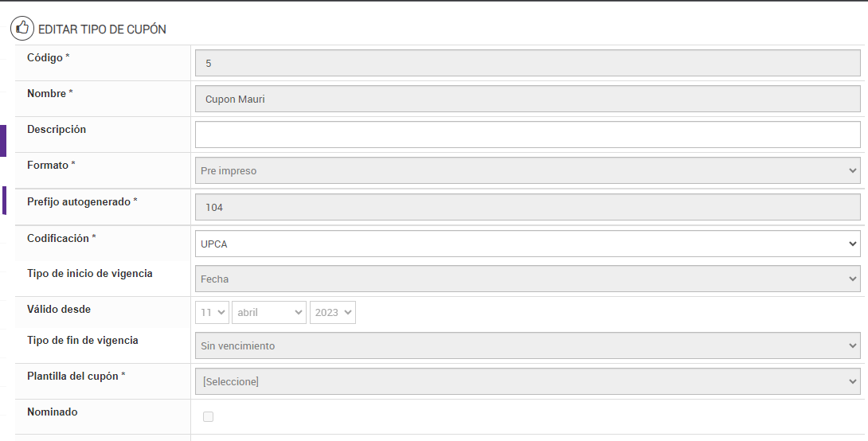
Task: Open the Formato dropdown
Action: point(527,170)
